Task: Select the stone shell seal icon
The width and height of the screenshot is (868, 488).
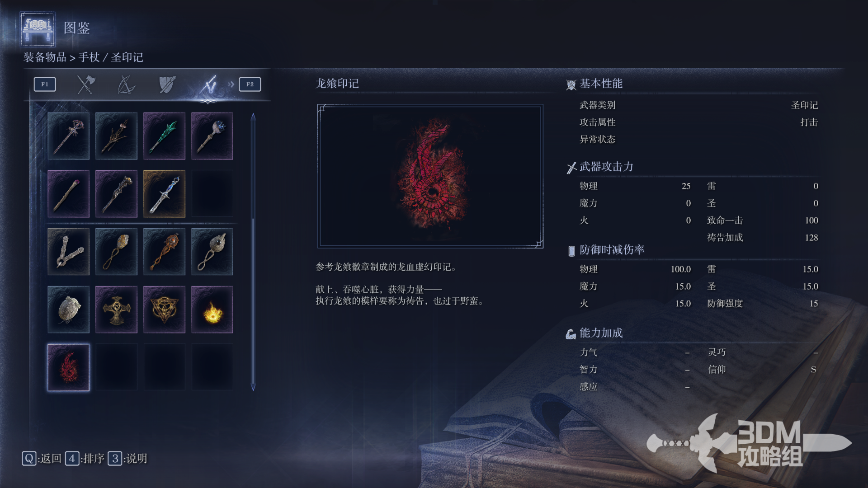Action: coord(68,310)
